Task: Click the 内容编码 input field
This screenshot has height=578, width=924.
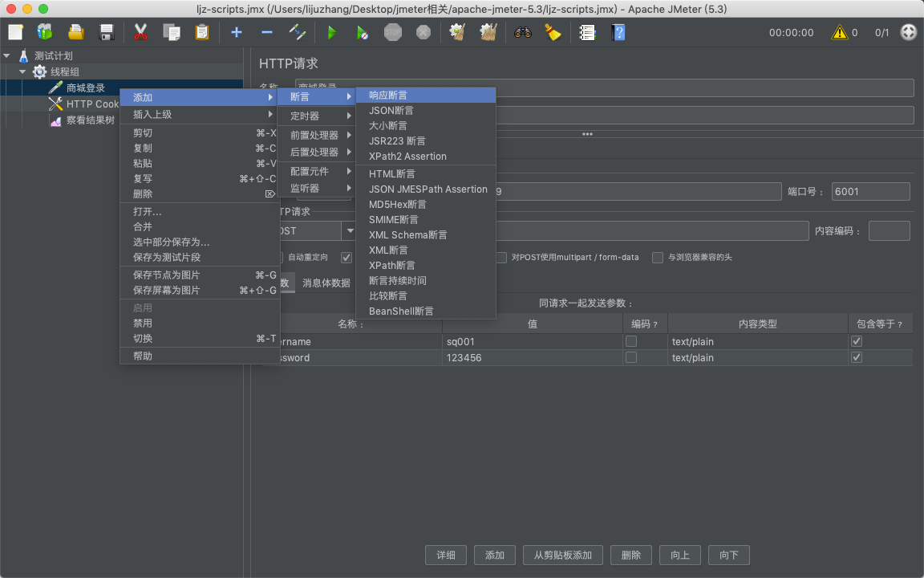Action: click(x=890, y=231)
